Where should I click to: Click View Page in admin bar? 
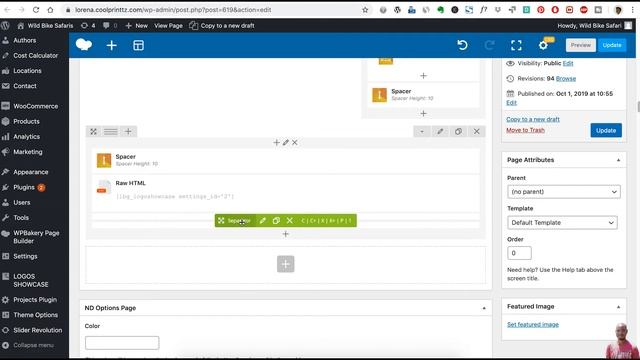pyautogui.click(x=168, y=25)
